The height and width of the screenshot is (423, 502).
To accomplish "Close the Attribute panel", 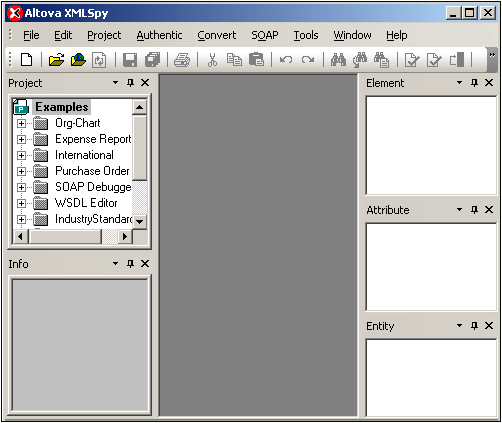I will click(x=489, y=210).
